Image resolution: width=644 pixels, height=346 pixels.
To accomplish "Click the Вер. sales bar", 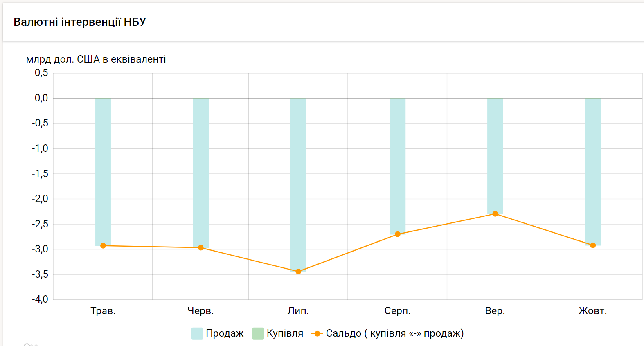I will [x=495, y=155].
